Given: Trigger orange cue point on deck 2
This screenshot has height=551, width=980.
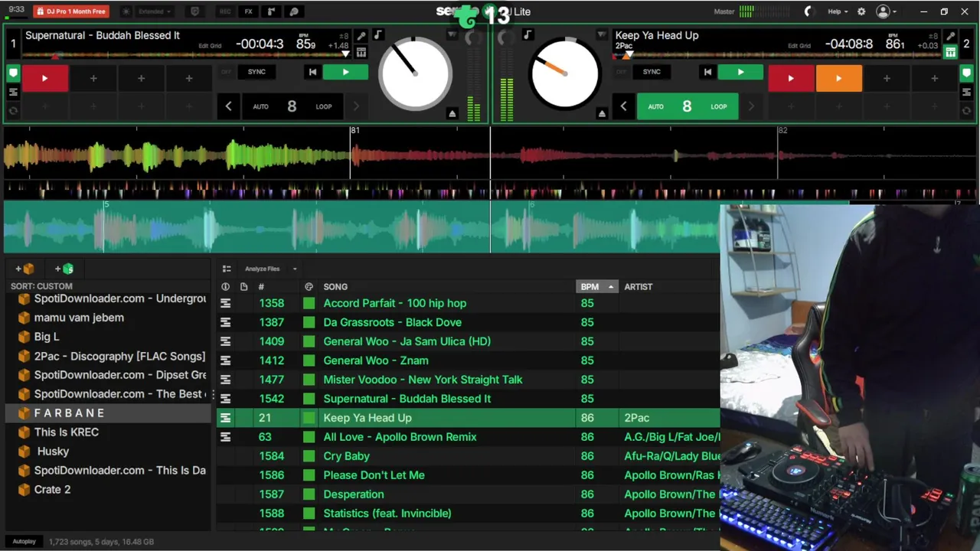Looking at the screenshot, I should pyautogui.click(x=838, y=78).
